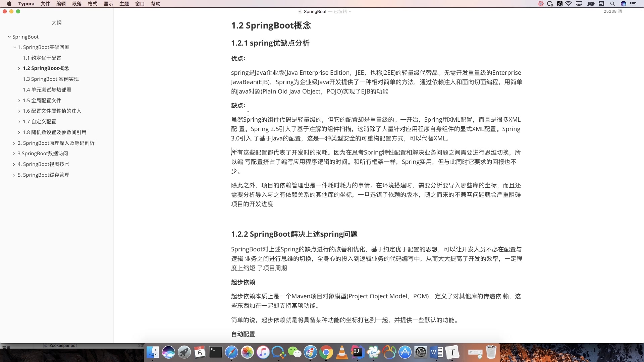Collapse the 1. SpringBoot基础回顾 section
The image size is (644, 362).
click(x=14, y=47)
